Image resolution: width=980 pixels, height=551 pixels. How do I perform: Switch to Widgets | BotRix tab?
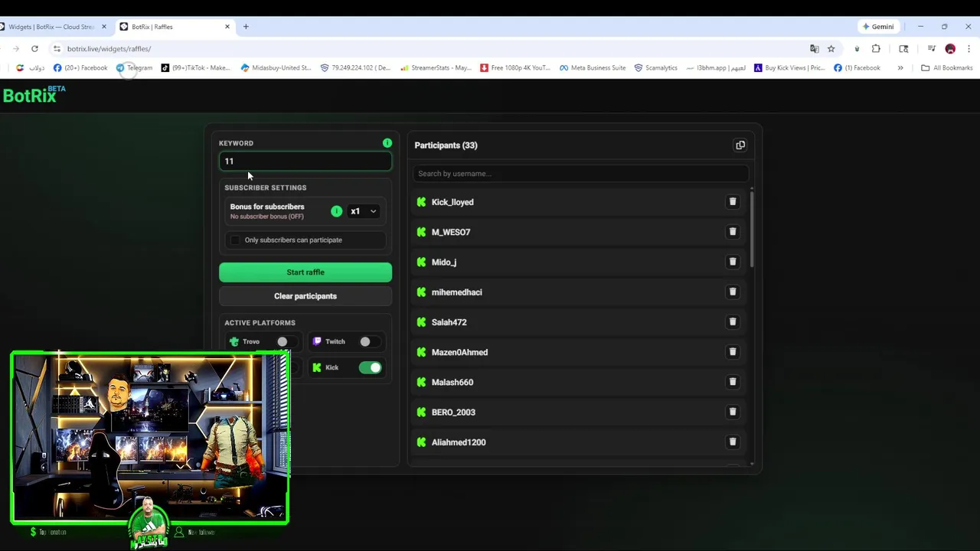pyautogui.click(x=51, y=27)
